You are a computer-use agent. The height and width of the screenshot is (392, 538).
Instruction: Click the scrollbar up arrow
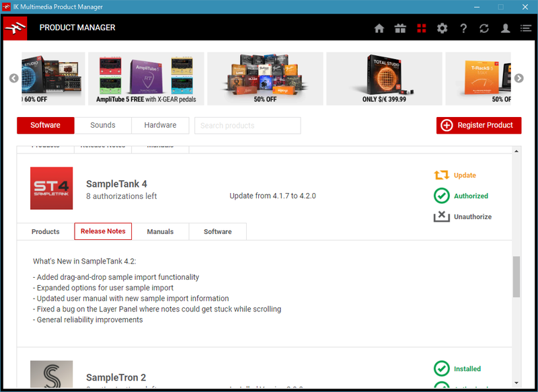(516, 151)
